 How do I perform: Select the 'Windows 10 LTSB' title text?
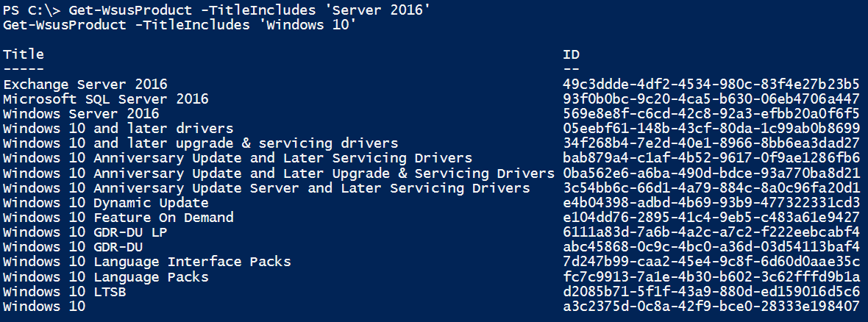(x=65, y=291)
